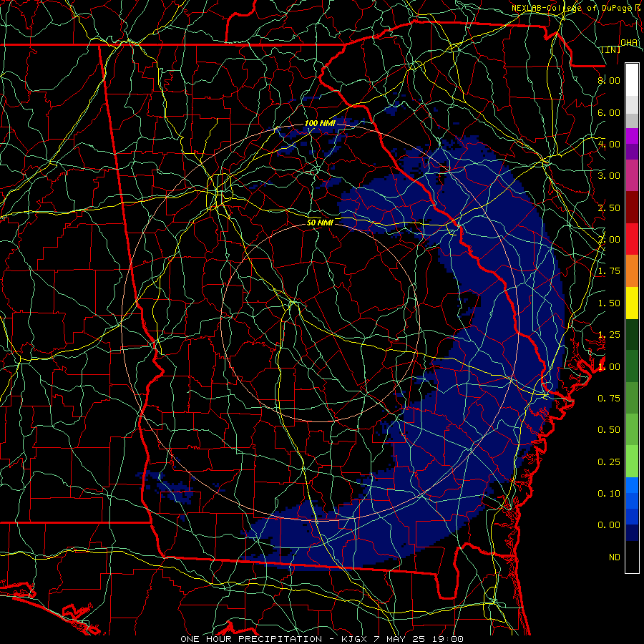Click the yellow 1.50 legend swatch
This screenshot has height=644, width=644.
(632, 303)
